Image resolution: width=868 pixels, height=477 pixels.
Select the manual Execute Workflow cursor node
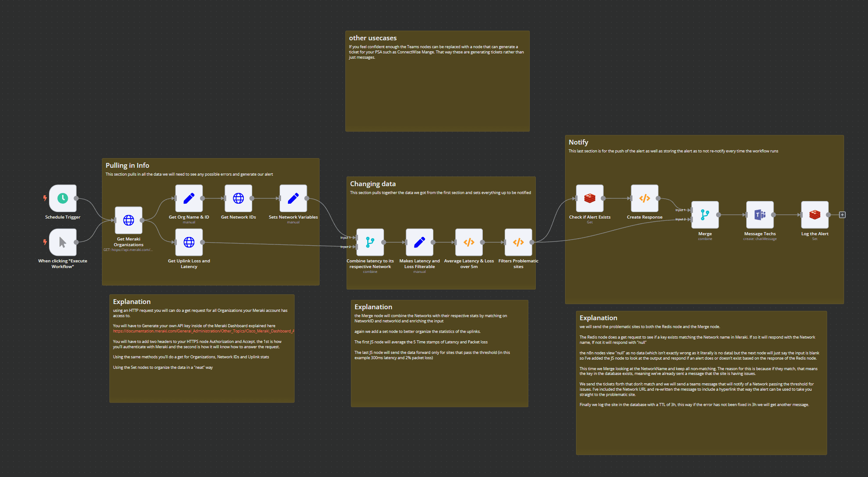(63, 242)
